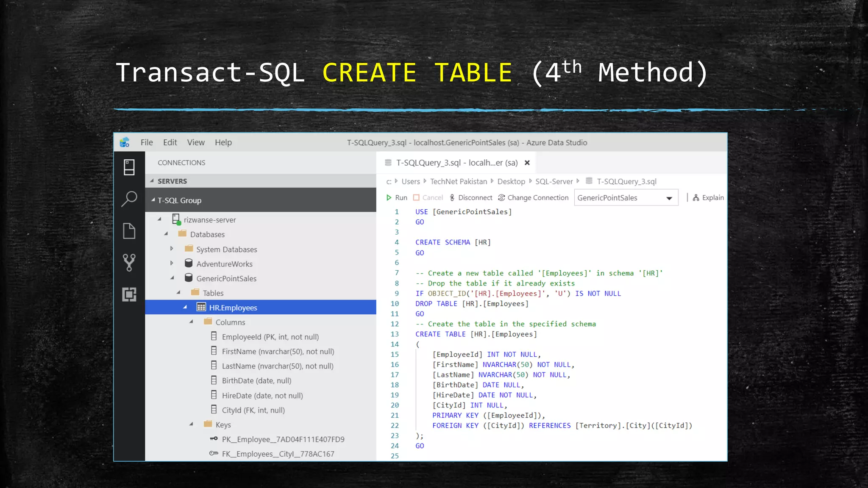Open the Search view in activity bar
868x488 pixels.
click(x=129, y=199)
